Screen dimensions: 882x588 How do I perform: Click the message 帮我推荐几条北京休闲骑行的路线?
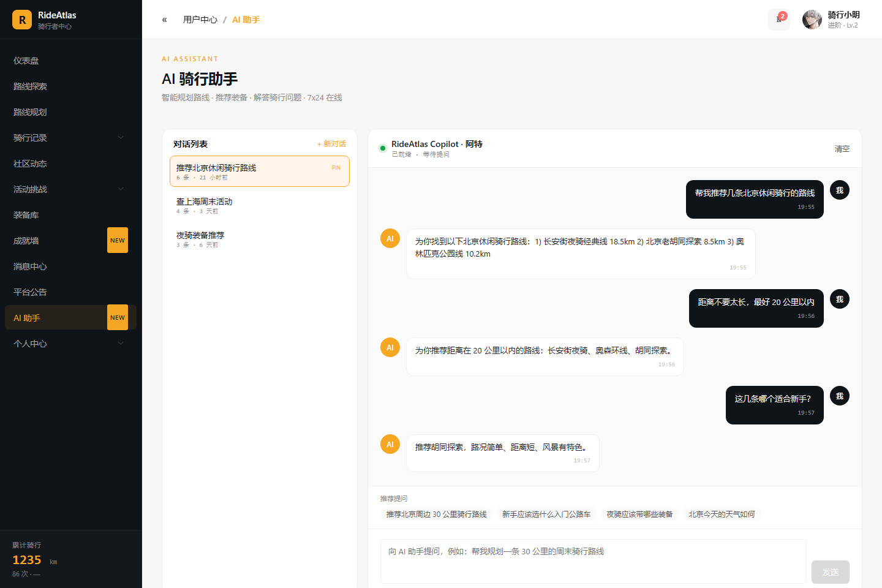coord(755,199)
